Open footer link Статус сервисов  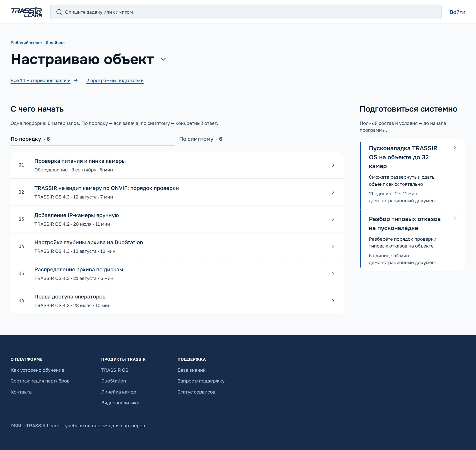(196, 392)
